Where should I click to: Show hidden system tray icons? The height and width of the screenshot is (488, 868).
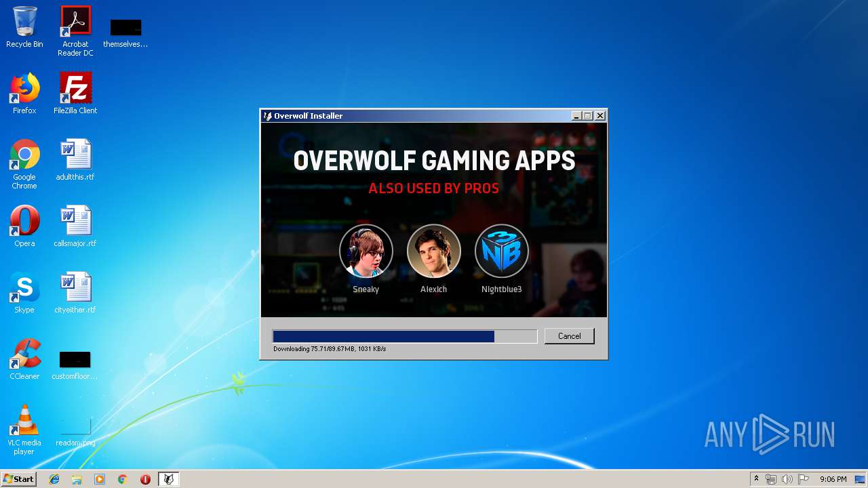pos(756,479)
